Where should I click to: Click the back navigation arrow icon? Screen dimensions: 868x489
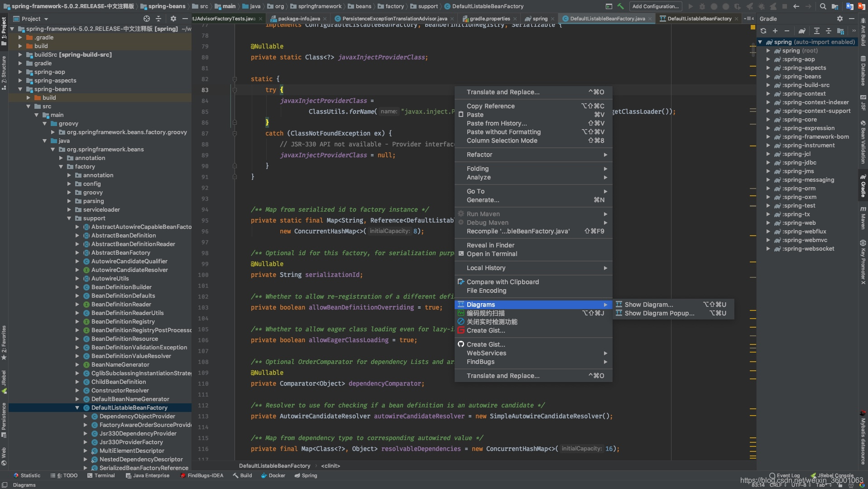pos(796,6)
